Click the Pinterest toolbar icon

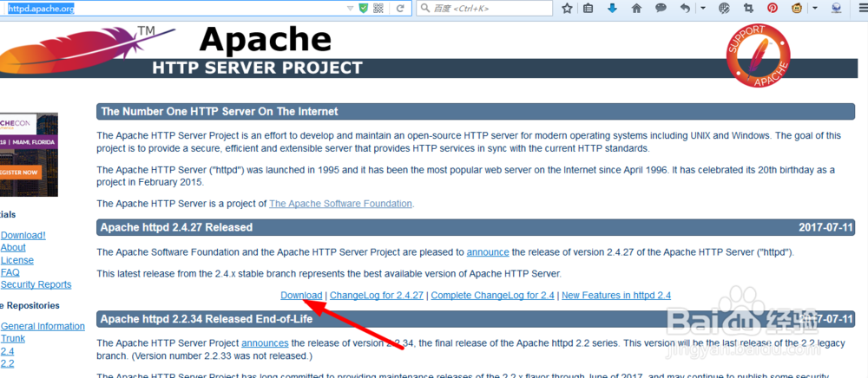point(773,9)
